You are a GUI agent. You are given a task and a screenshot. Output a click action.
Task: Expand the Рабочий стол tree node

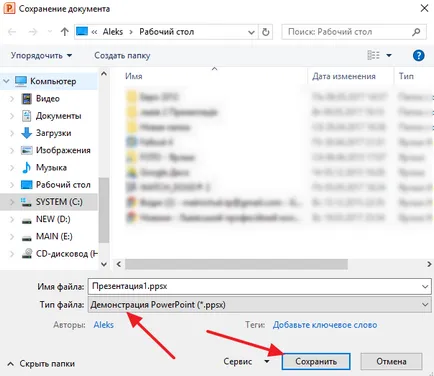pyautogui.click(x=12, y=185)
